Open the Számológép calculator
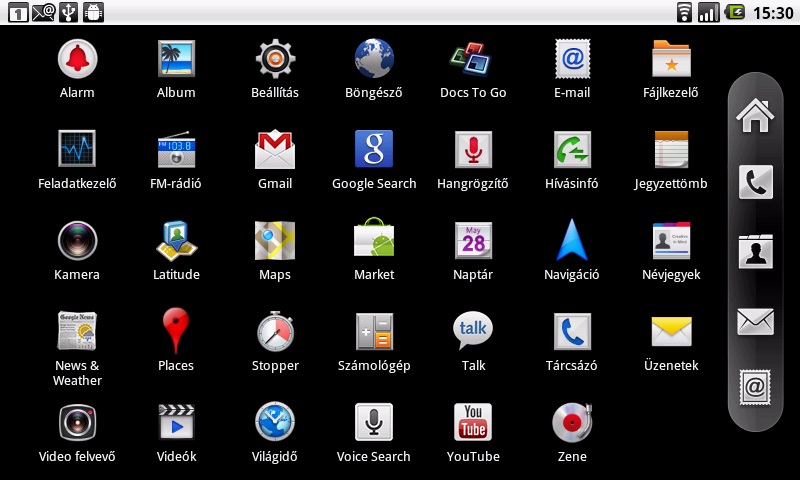The height and width of the screenshot is (480, 800). point(373,333)
